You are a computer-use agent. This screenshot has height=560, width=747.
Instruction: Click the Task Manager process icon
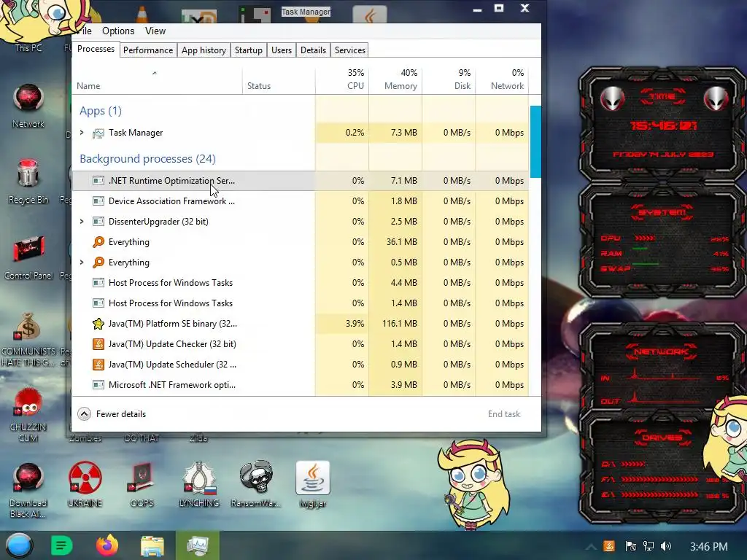coord(98,133)
